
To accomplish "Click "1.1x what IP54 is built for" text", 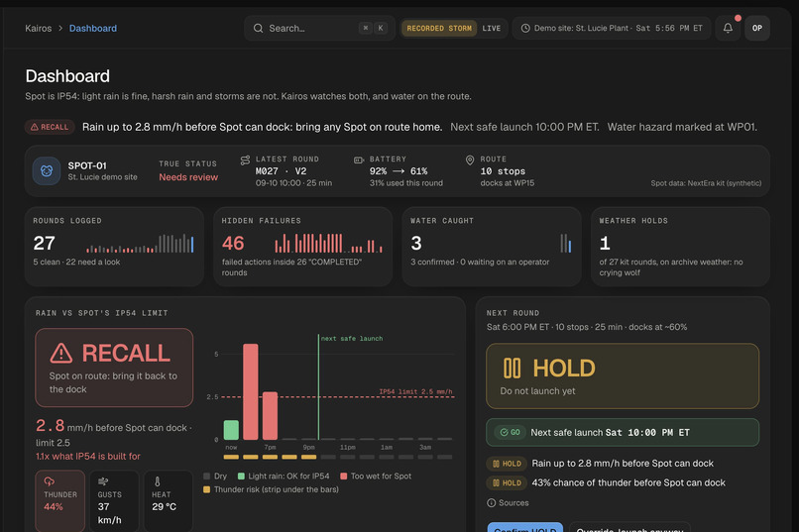I will [87, 456].
